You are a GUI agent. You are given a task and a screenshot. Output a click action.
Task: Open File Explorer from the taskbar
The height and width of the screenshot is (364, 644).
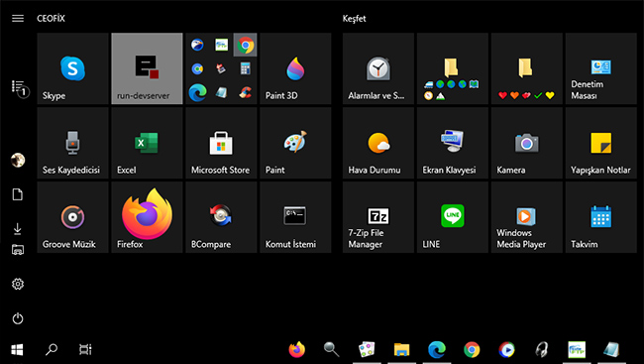401,349
